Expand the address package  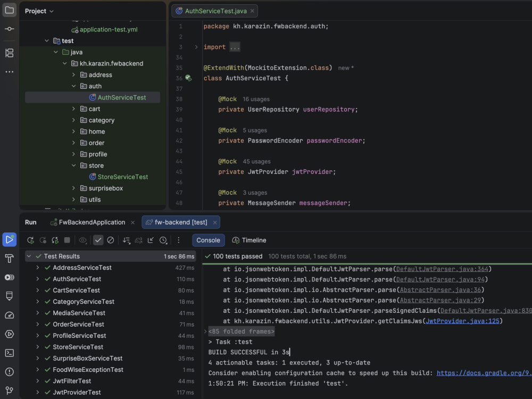pos(73,74)
